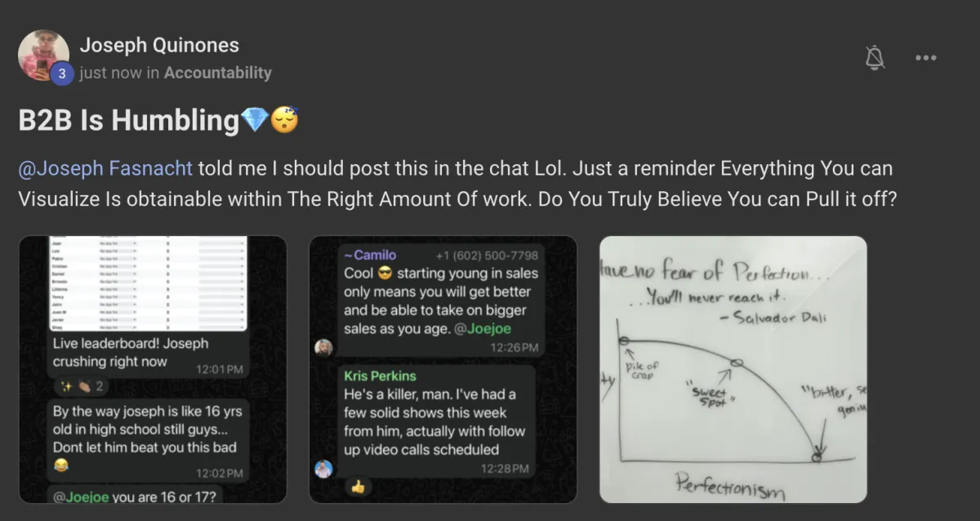Click the thumbs-up reaction under Kris's message
Image resolution: width=980 pixels, height=521 pixels.
tap(357, 487)
